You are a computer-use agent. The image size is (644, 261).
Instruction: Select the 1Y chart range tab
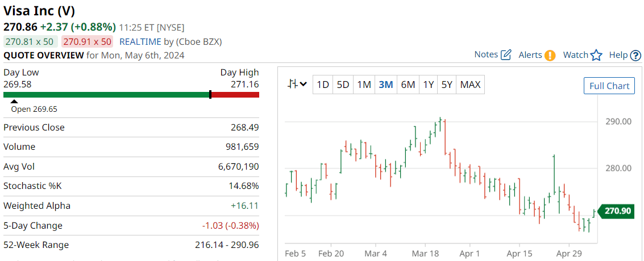(429, 85)
